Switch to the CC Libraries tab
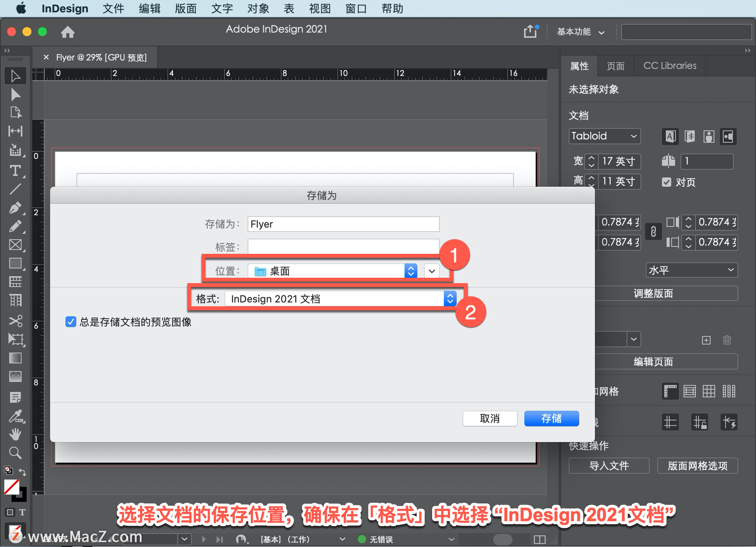This screenshot has width=756, height=547. coord(669,65)
